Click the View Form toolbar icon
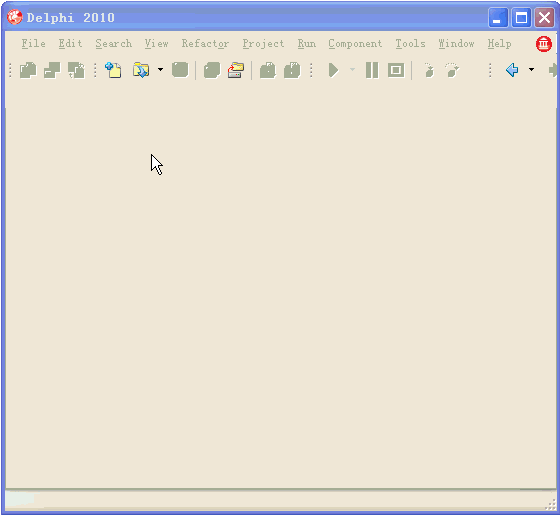The height and width of the screenshot is (516, 560). click(x=52, y=70)
